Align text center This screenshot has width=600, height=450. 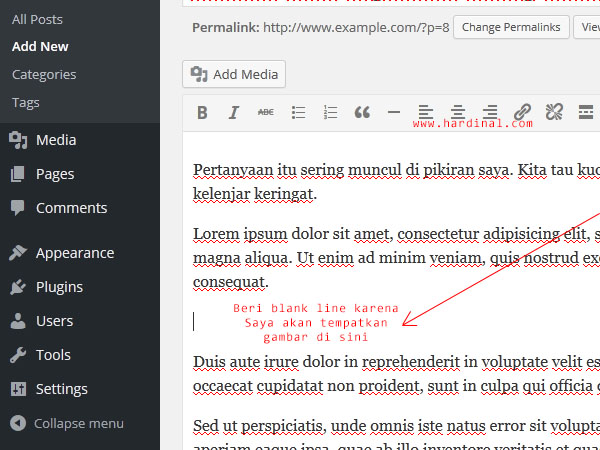(x=458, y=112)
